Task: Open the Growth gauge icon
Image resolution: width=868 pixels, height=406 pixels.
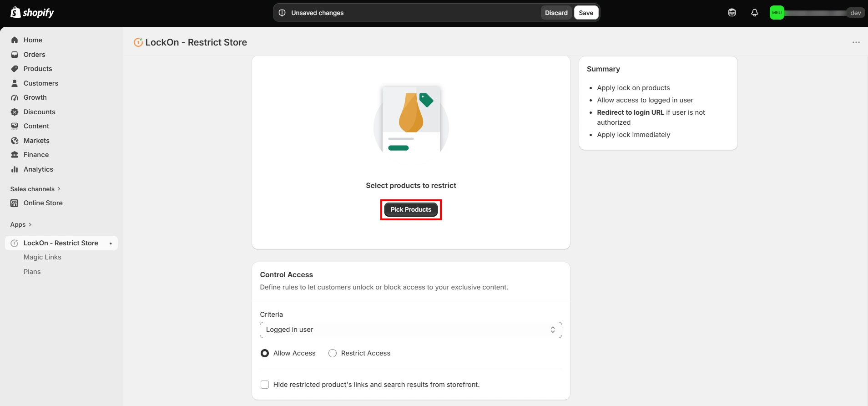Action: click(x=15, y=97)
